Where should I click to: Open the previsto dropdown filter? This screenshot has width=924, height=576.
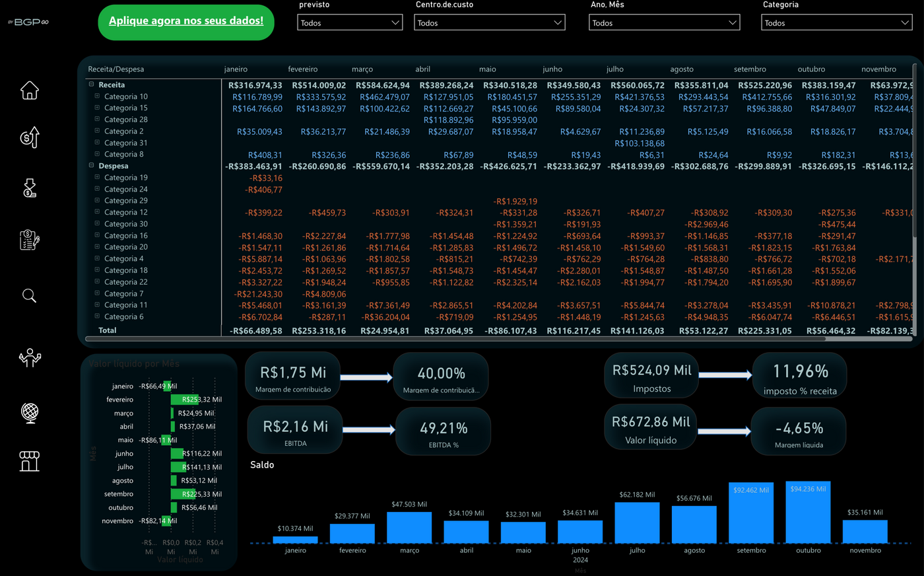350,22
